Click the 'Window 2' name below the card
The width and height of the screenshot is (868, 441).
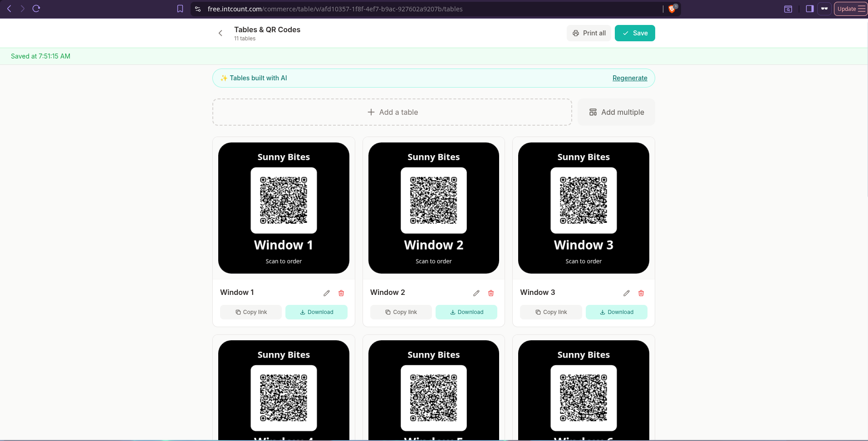(x=387, y=292)
